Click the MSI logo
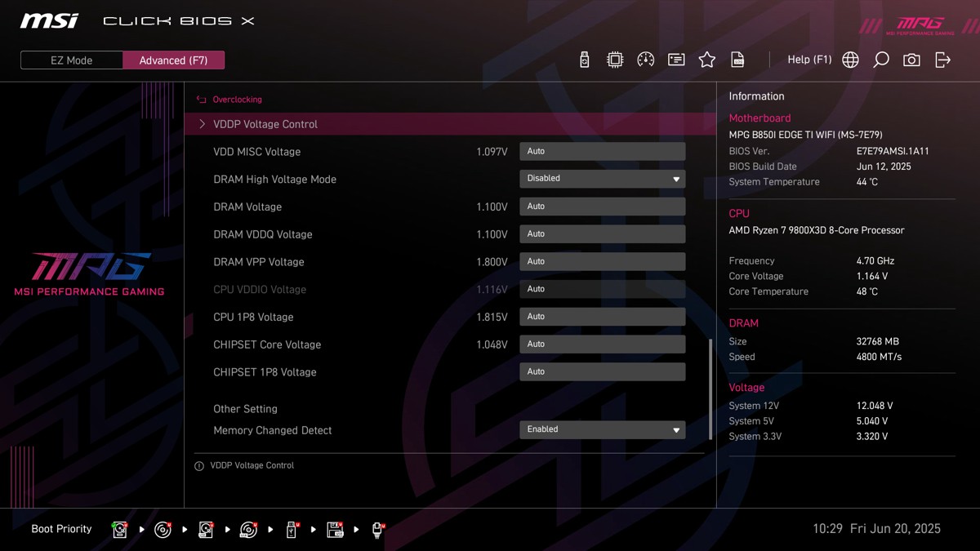Viewport: 980px width, 551px height. point(50,20)
